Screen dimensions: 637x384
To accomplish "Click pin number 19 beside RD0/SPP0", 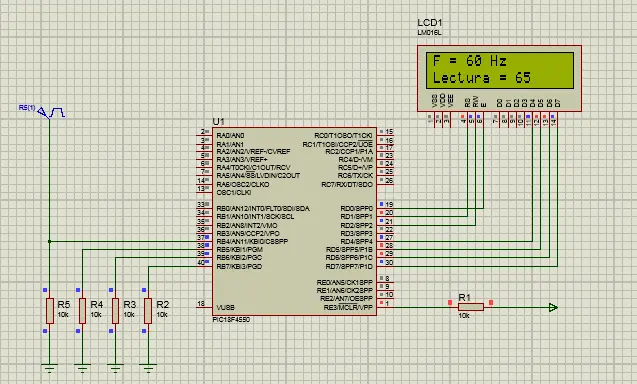I will pyautogui.click(x=389, y=204).
